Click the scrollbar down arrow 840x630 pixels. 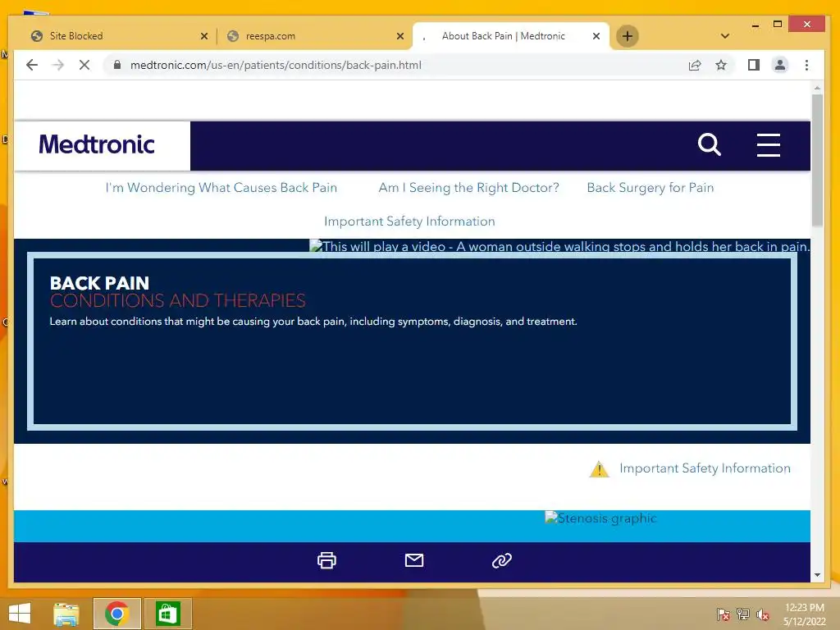[817, 575]
